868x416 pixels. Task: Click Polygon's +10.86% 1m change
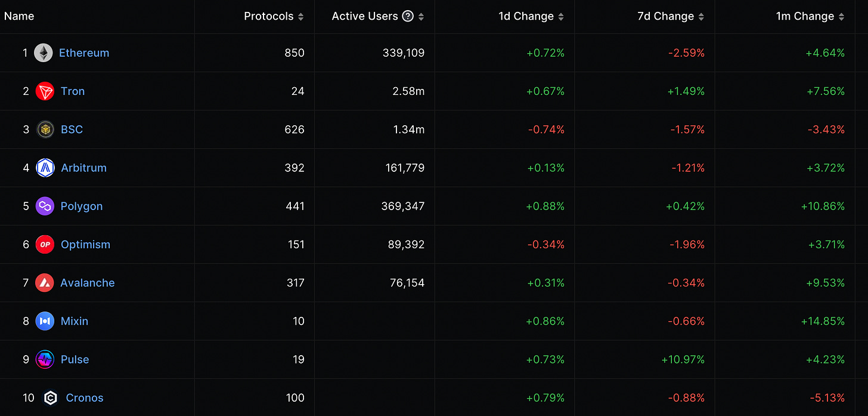point(823,206)
